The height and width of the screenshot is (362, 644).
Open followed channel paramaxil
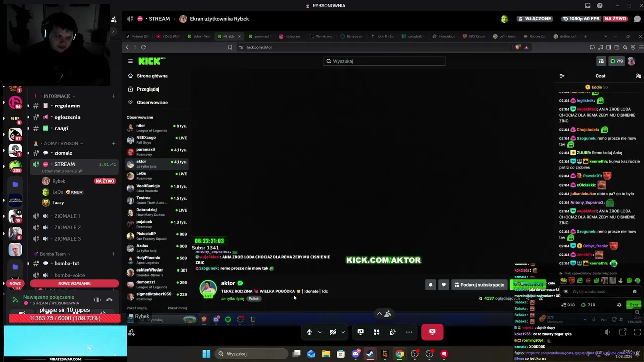coord(157,152)
